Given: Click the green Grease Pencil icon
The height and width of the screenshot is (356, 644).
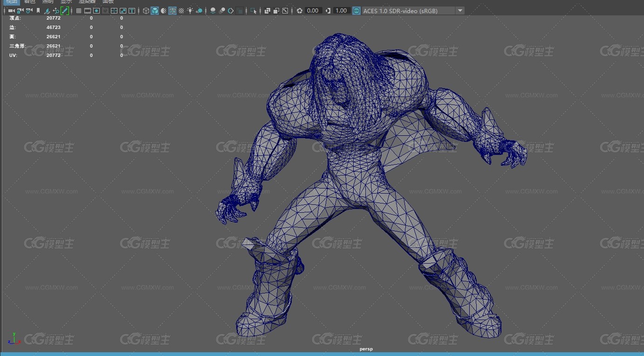Looking at the screenshot, I should 65,11.
